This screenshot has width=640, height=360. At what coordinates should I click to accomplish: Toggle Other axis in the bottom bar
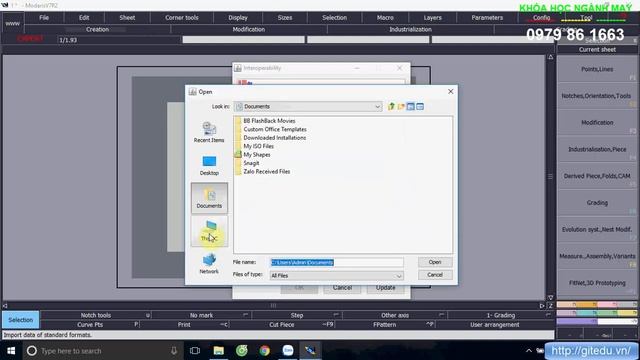395,315
